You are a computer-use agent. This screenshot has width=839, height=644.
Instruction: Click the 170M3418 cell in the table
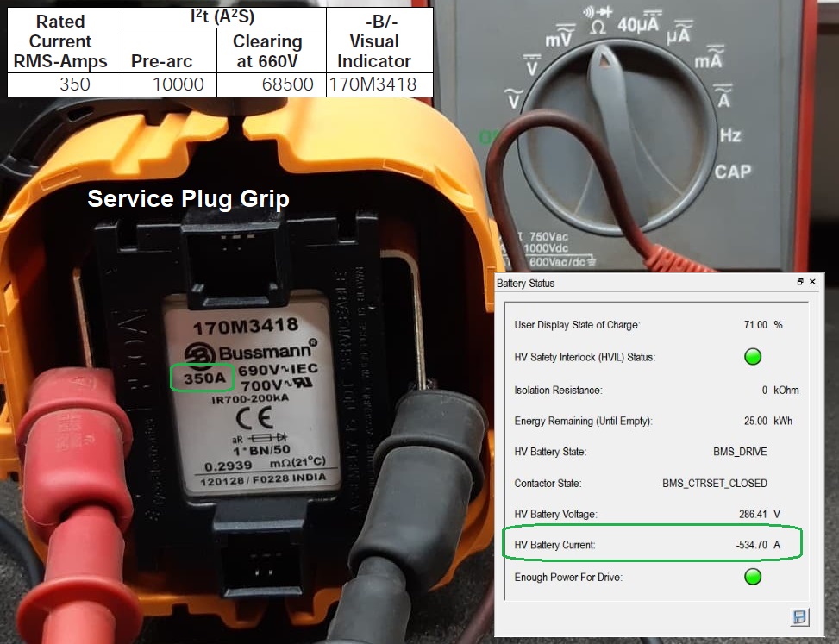pyautogui.click(x=373, y=84)
